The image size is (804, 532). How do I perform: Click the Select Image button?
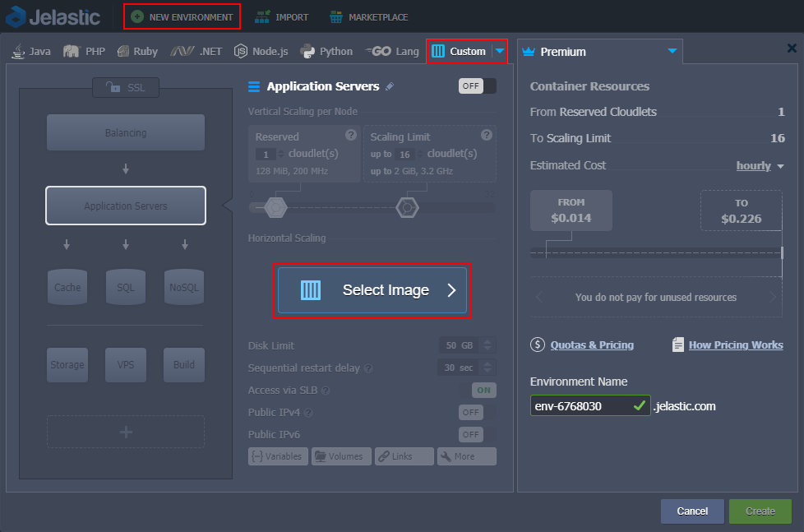[372, 290]
